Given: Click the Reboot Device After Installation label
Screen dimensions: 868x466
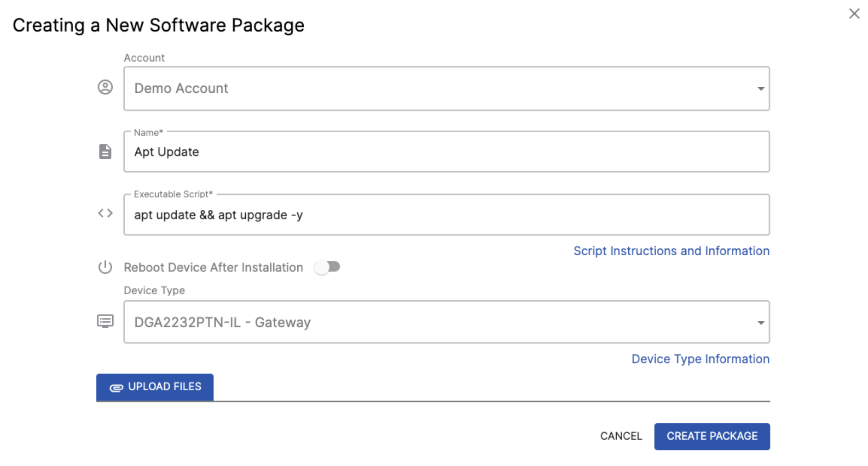Looking at the screenshot, I should (x=213, y=267).
